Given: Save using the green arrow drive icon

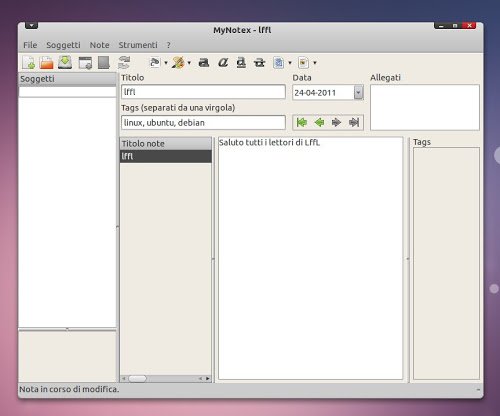Looking at the screenshot, I should pyautogui.click(x=65, y=62).
